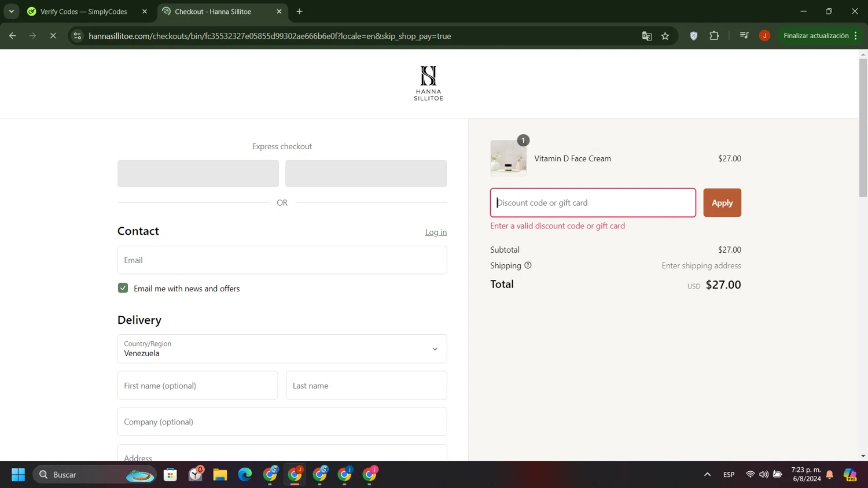
Task: Click the Vitamin D Face Cream thumbnail
Action: 508,158
